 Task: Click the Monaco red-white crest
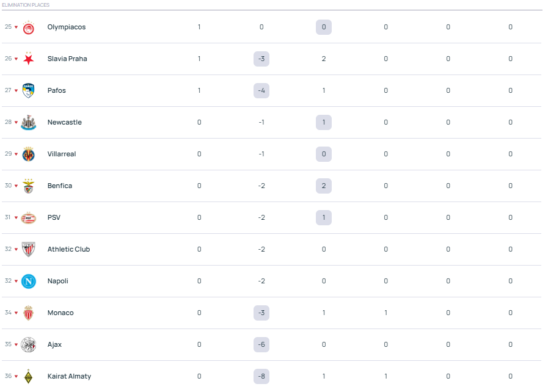(29, 313)
